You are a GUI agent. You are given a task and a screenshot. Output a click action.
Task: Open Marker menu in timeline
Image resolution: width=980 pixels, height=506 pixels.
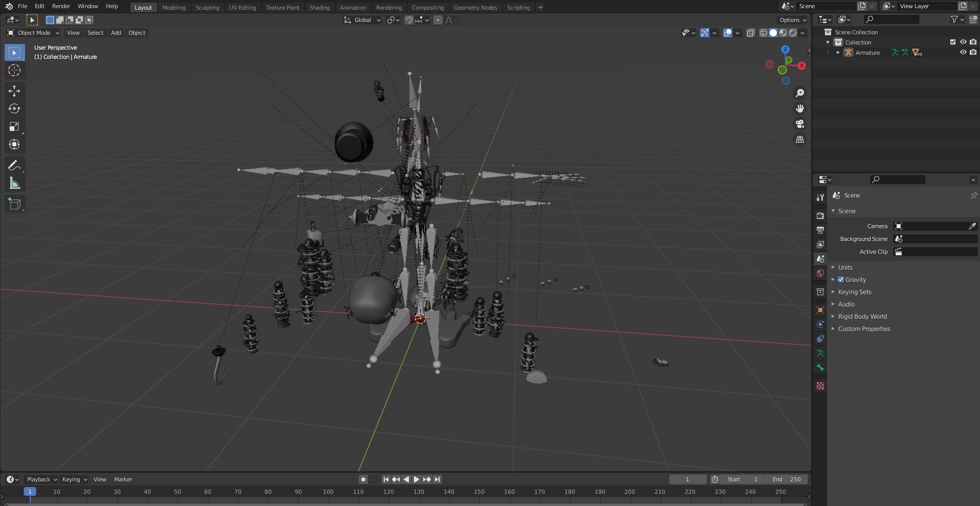(123, 479)
